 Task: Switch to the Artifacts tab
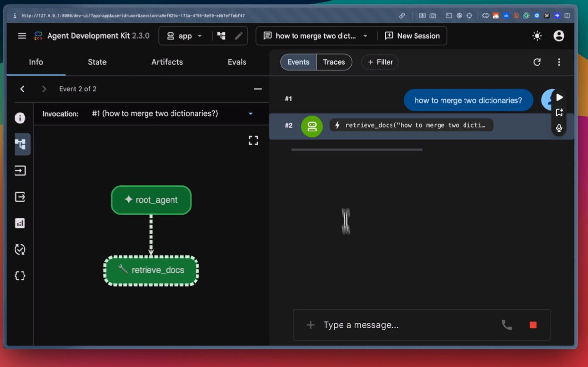pyautogui.click(x=167, y=62)
